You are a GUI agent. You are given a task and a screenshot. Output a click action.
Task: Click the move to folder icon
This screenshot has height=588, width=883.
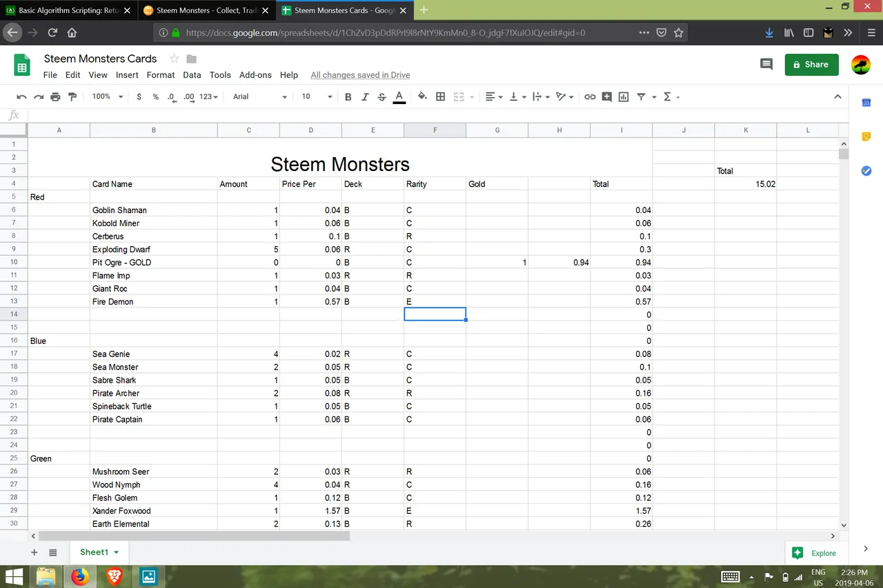[192, 59]
